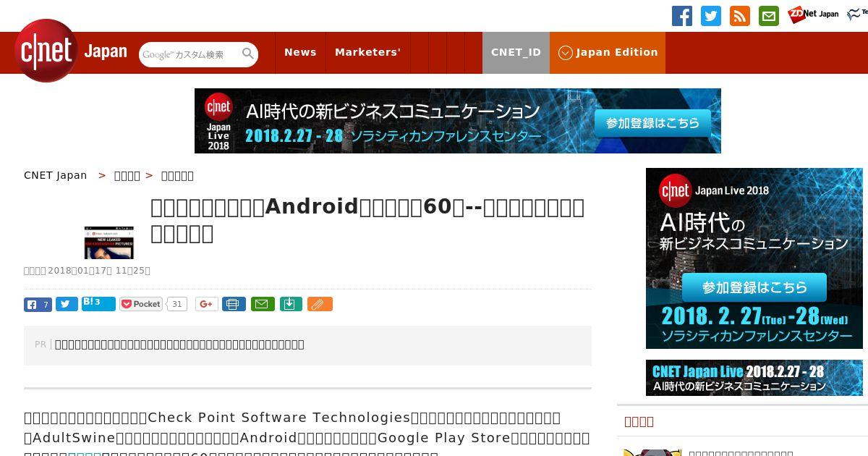The height and width of the screenshot is (456, 868).
Task: Open the green newsletter mail icon in header
Action: pos(769,16)
